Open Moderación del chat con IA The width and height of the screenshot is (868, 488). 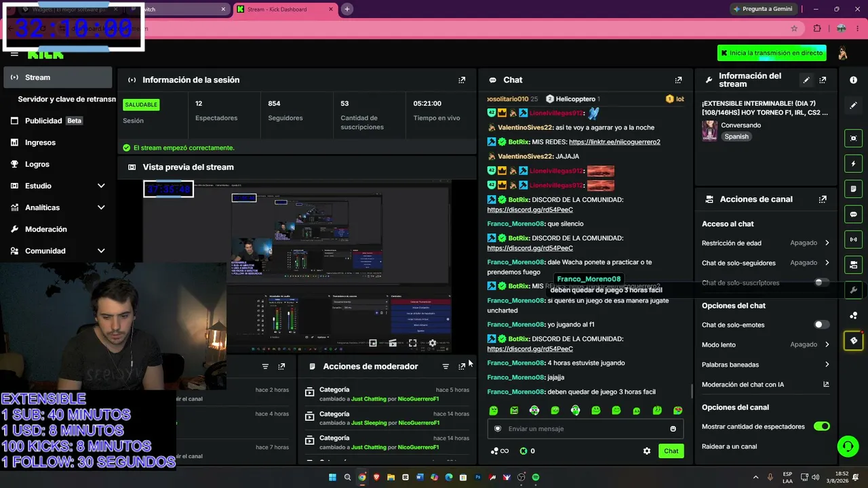click(x=766, y=384)
